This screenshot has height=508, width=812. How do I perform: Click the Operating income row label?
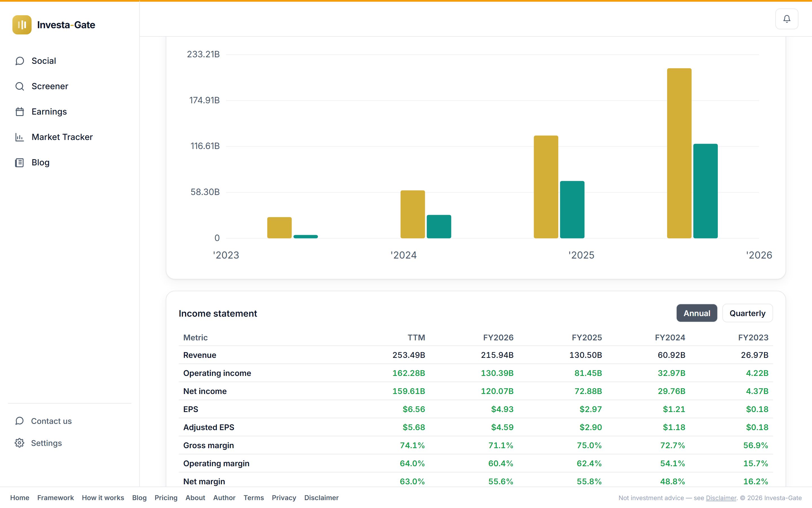point(217,373)
